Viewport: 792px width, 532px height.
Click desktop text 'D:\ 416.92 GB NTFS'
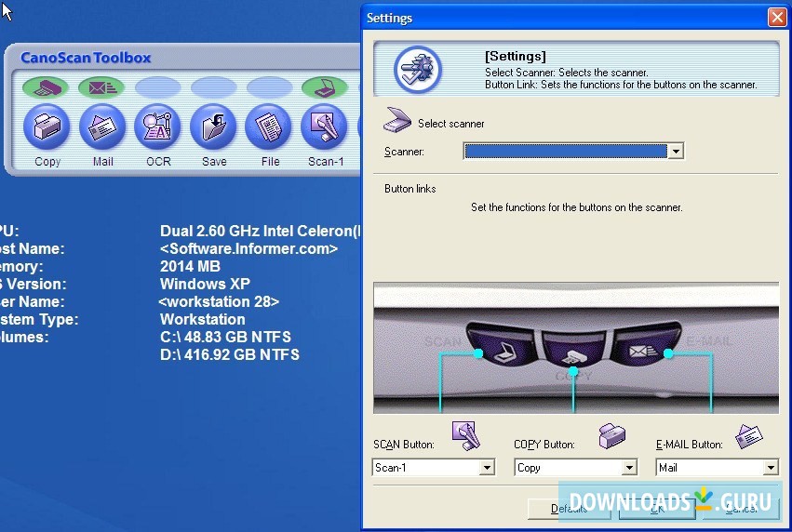click(x=230, y=354)
